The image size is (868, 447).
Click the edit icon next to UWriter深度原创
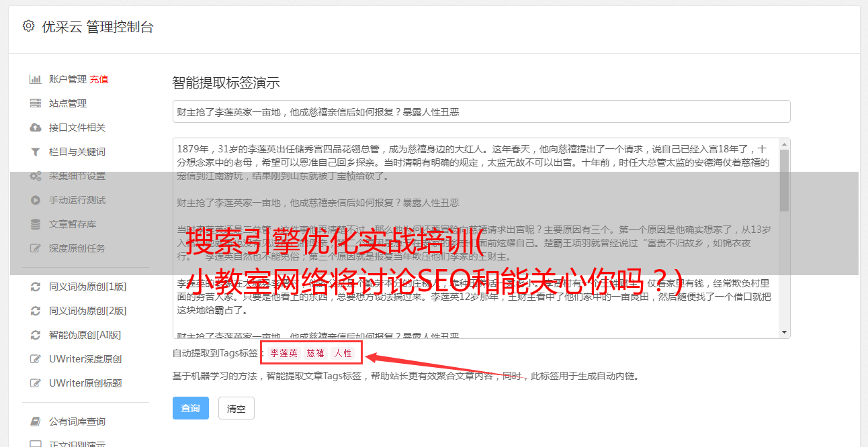36,359
